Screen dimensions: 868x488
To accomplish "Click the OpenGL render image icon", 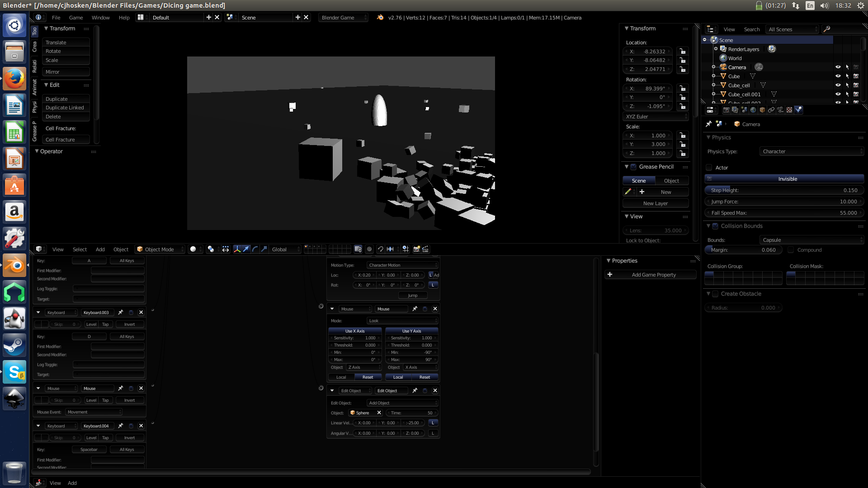I will [417, 249].
